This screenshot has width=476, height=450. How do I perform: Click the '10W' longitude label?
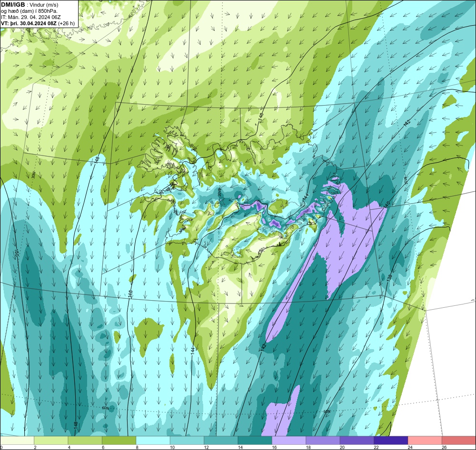406,181
